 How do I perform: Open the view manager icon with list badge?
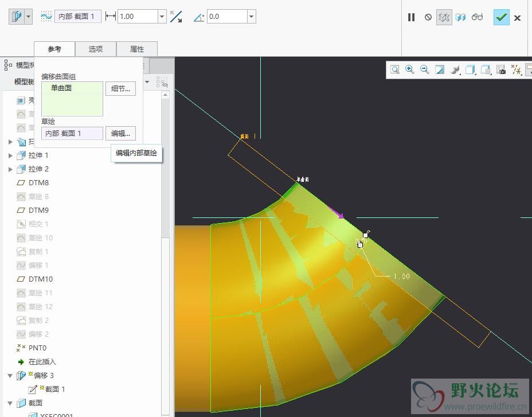click(486, 70)
